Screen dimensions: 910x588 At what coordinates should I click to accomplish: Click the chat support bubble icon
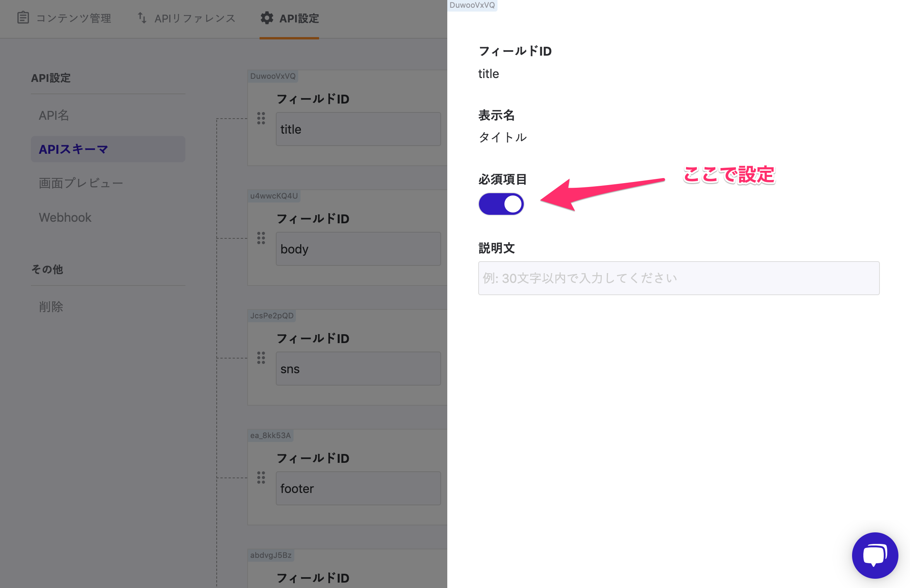[875, 555]
